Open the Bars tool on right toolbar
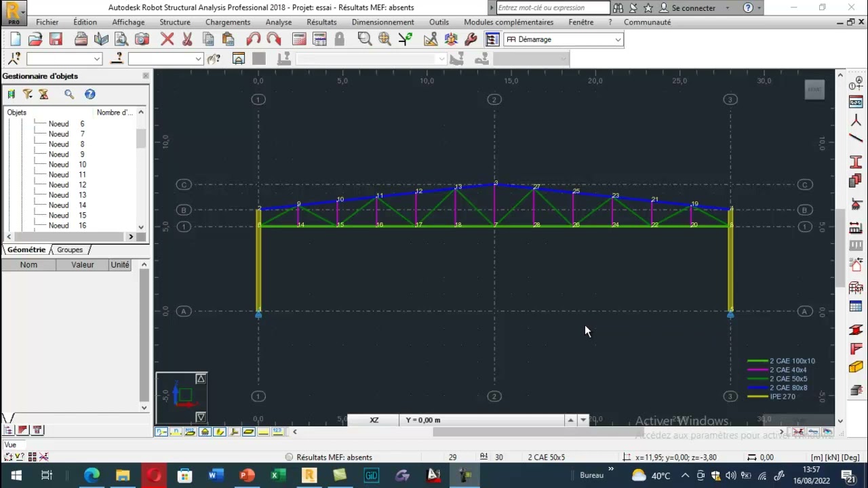Image resolution: width=868 pixels, height=488 pixels. click(x=856, y=139)
